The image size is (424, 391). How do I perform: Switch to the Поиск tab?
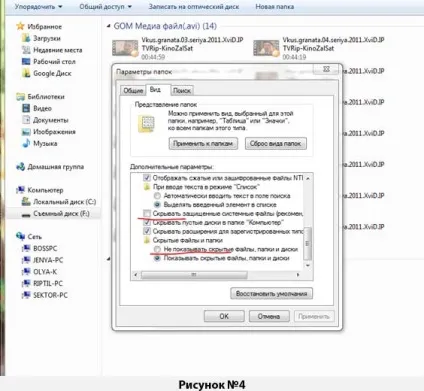(x=182, y=91)
